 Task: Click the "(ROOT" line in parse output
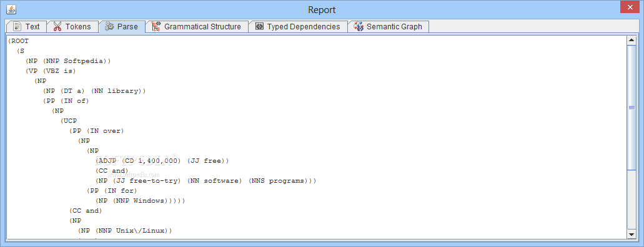[x=19, y=41]
